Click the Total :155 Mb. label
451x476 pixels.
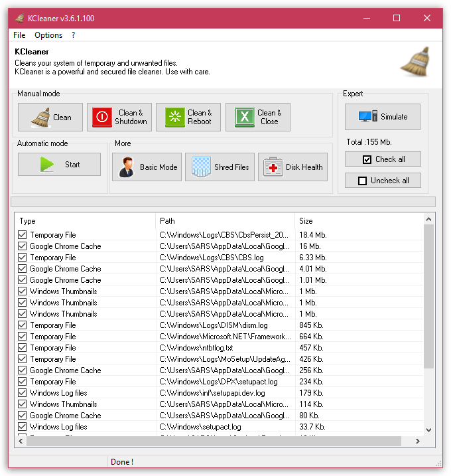click(369, 142)
